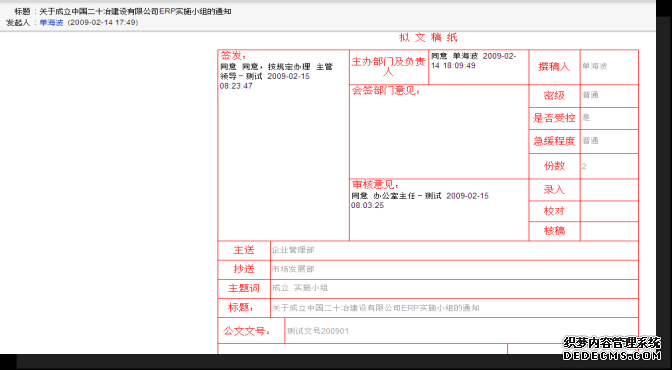
Task: Click the 是否受控 value 是
Action: [x=586, y=118]
